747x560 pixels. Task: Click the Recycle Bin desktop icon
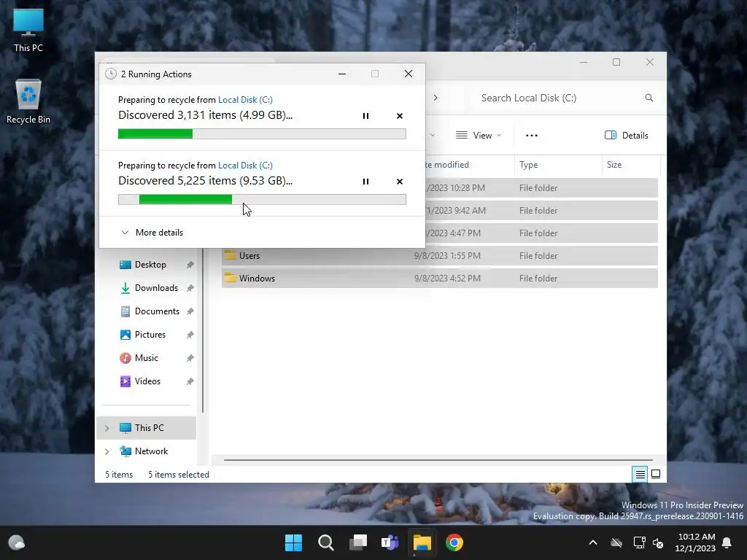(x=28, y=102)
